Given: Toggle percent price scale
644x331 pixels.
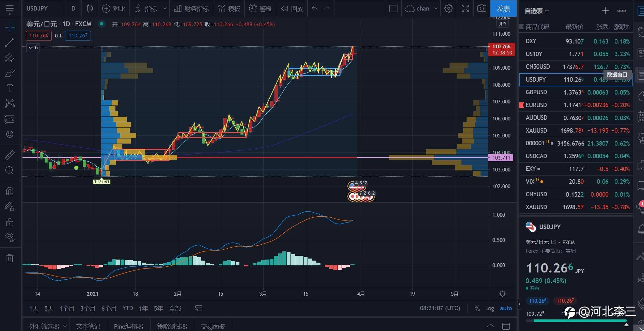Looking at the screenshot, I should coord(477,308).
